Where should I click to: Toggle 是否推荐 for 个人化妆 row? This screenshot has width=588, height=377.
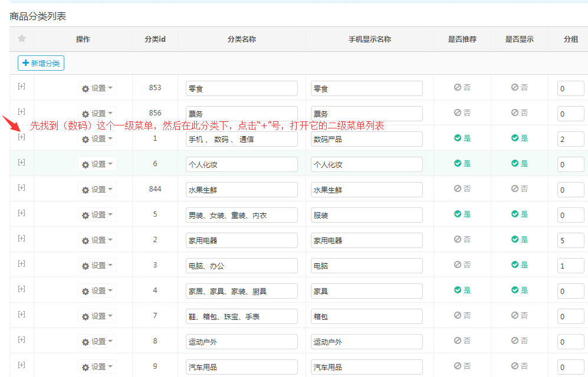pos(462,163)
